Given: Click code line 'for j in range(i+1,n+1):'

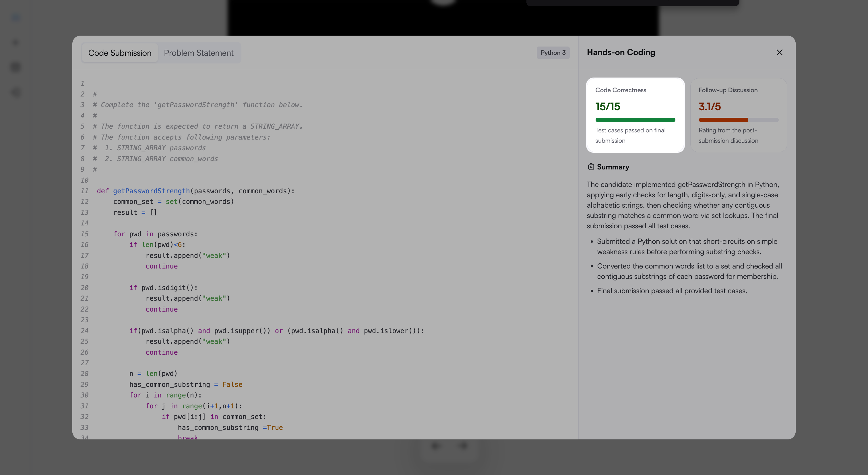Looking at the screenshot, I should pyautogui.click(x=194, y=406).
